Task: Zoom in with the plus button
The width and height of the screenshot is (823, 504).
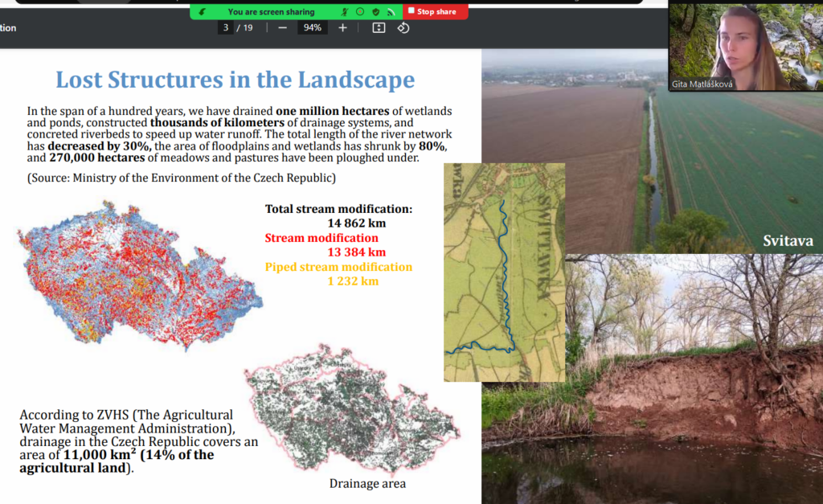Action: click(342, 28)
